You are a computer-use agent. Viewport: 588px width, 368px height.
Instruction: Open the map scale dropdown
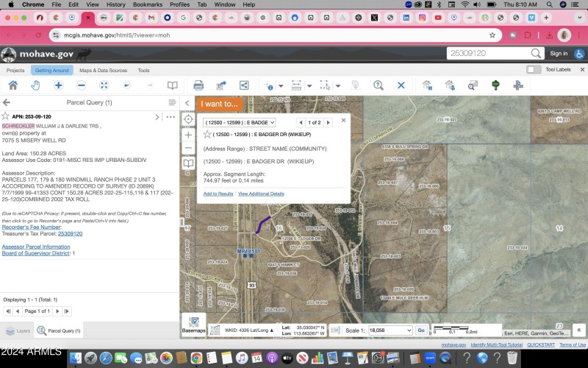click(389, 331)
